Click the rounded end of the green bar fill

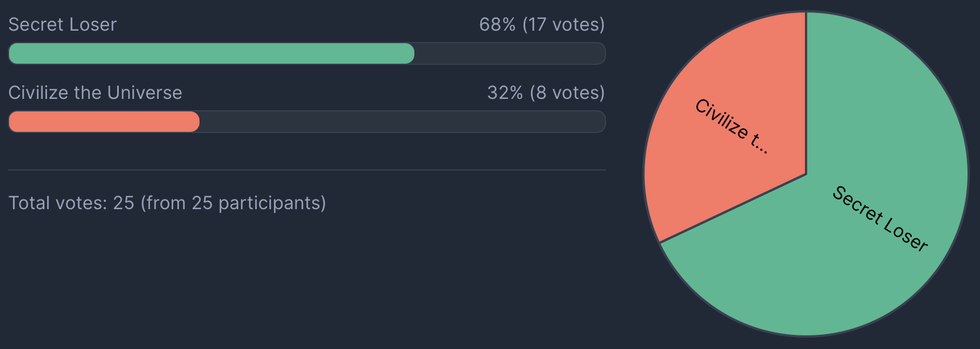pyautogui.click(x=409, y=53)
